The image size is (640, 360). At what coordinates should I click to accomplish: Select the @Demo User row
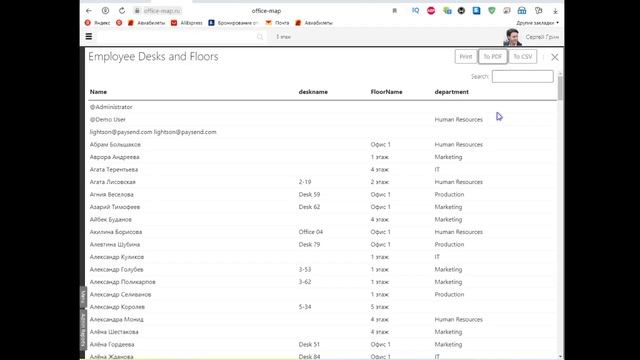coord(322,120)
